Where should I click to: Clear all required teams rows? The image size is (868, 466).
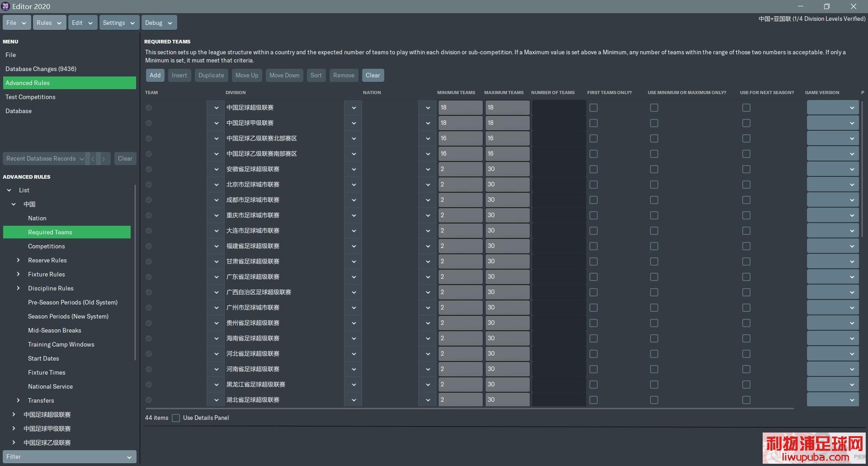(373, 75)
